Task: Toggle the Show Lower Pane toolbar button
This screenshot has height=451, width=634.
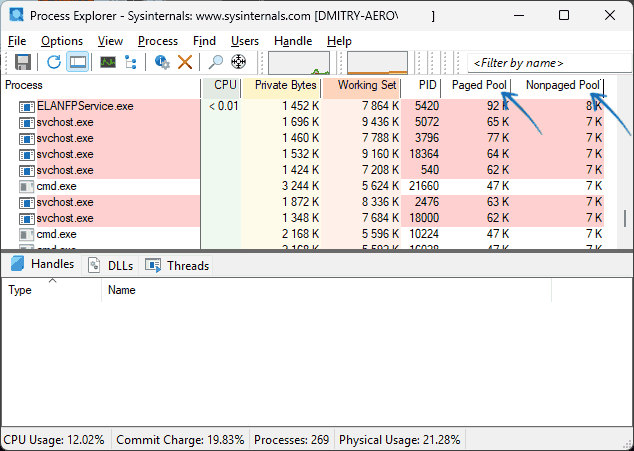Action: pyautogui.click(x=77, y=62)
